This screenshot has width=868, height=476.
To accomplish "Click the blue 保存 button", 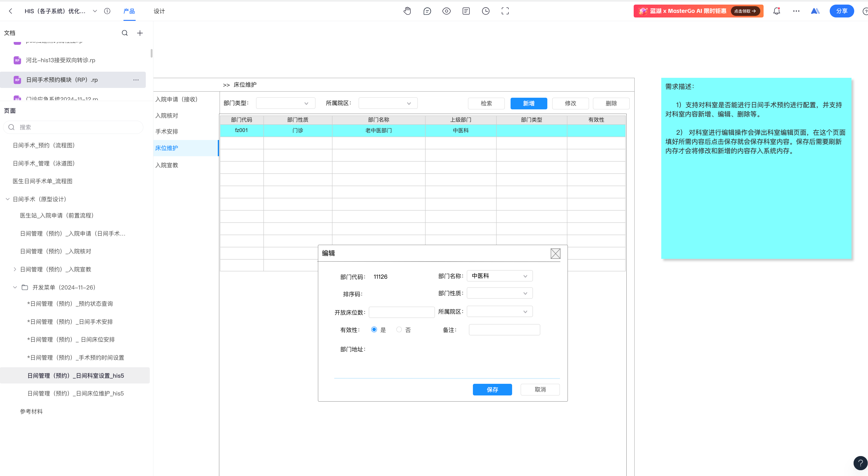I will [492, 389].
